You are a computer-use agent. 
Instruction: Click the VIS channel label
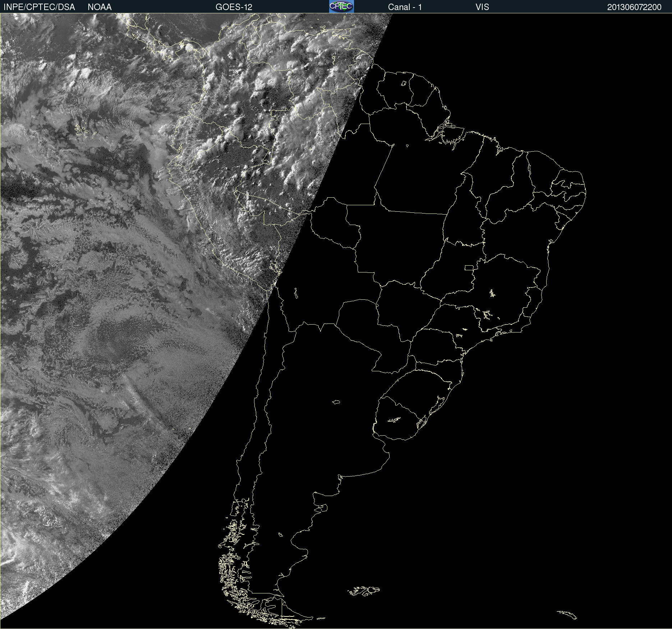click(x=482, y=7)
